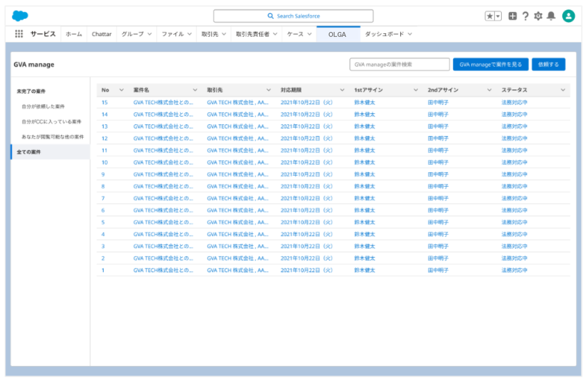Click 田中明子 in row 5

click(438, 222)
